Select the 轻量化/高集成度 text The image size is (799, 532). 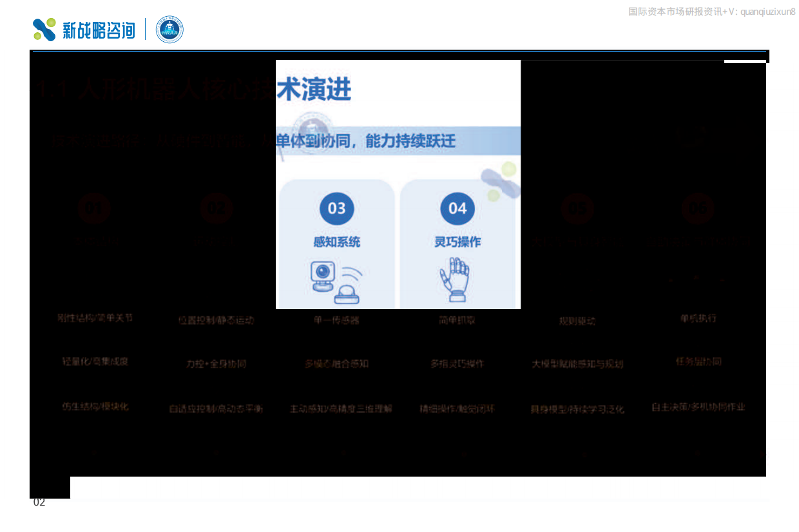95,361
